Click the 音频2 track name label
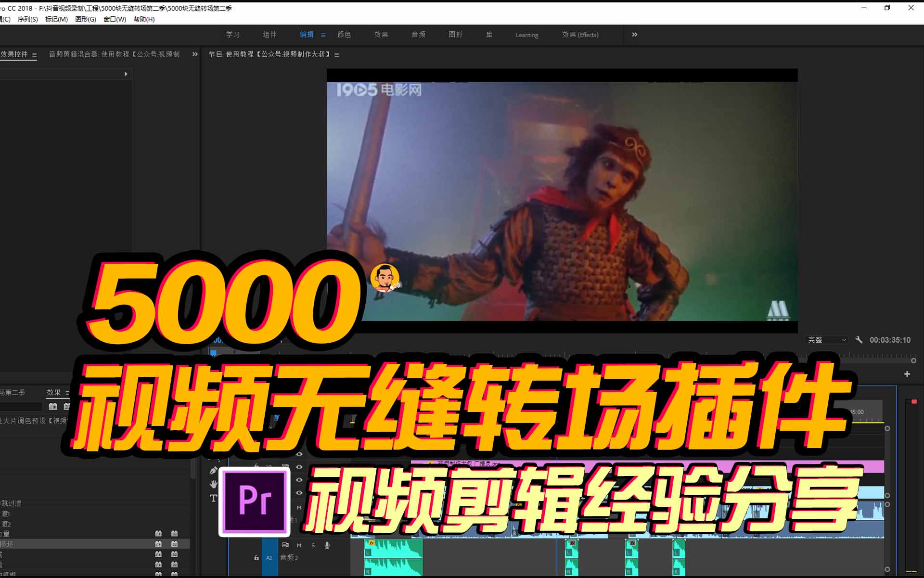This screenshot has width=924, height=578. point(289,558)
